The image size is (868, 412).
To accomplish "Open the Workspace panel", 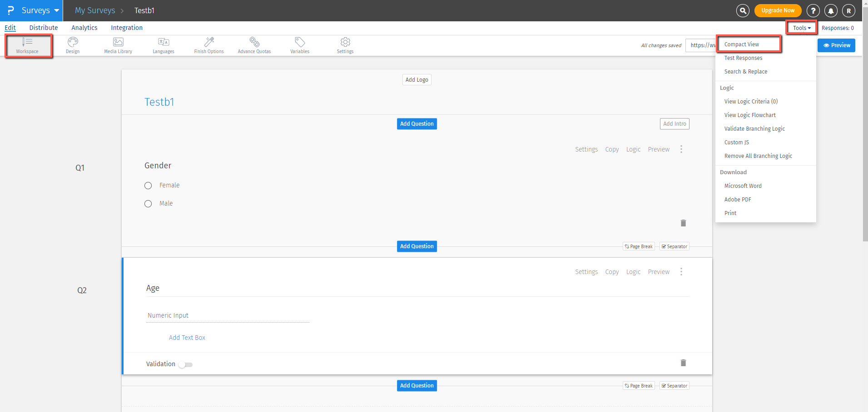I will click(x=28, y=46).
